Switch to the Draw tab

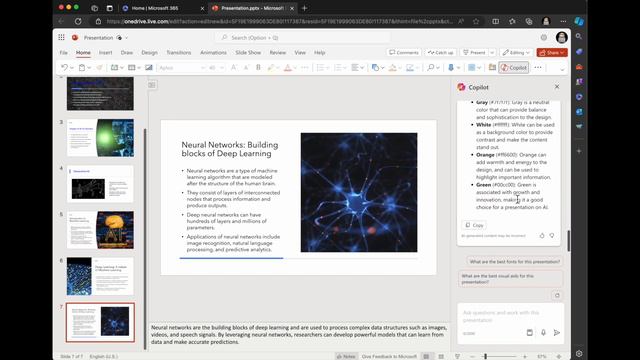pyautogui.click(x=127, y=53)
